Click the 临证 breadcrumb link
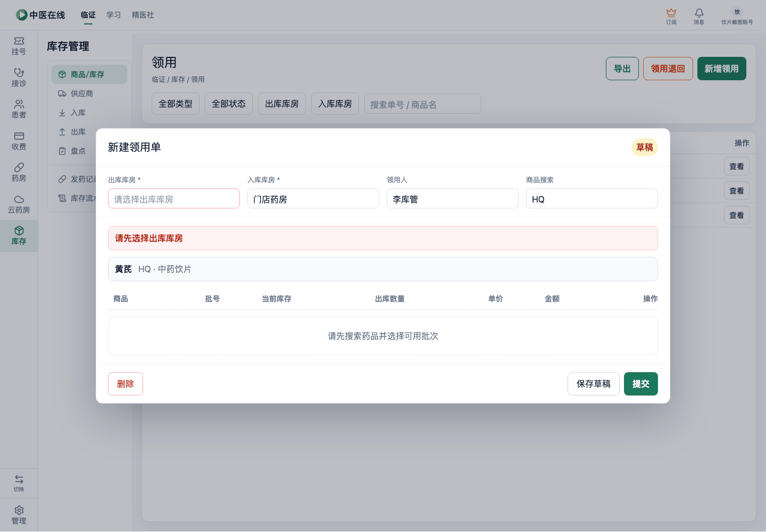The height and width of the screenshot is (532, 766). pyautogui.click(x=159, y=79)
